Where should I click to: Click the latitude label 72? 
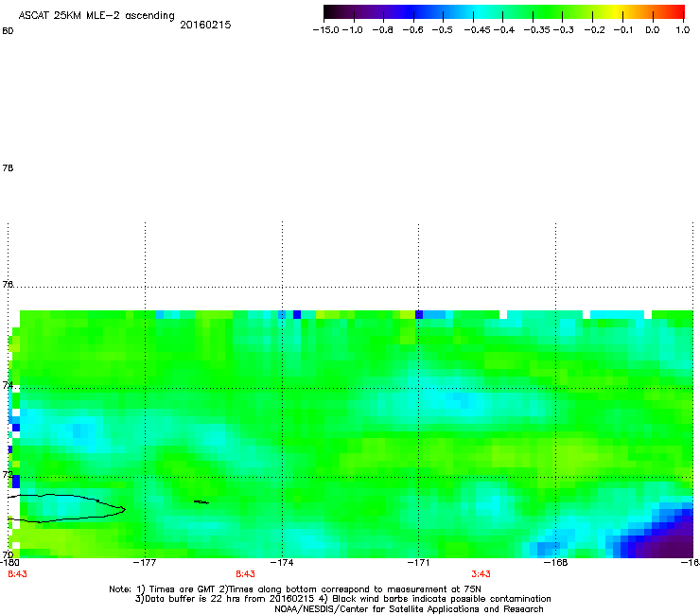(8, 474)
